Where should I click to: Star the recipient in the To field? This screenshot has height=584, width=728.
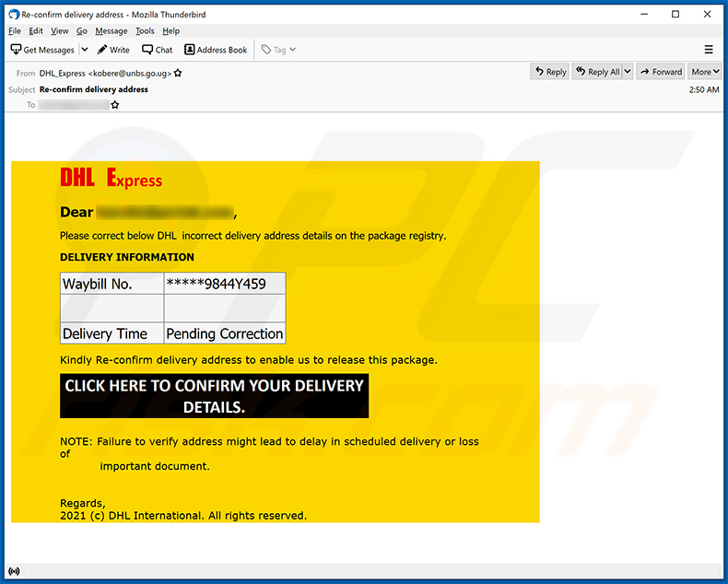(x=115, y=105)
